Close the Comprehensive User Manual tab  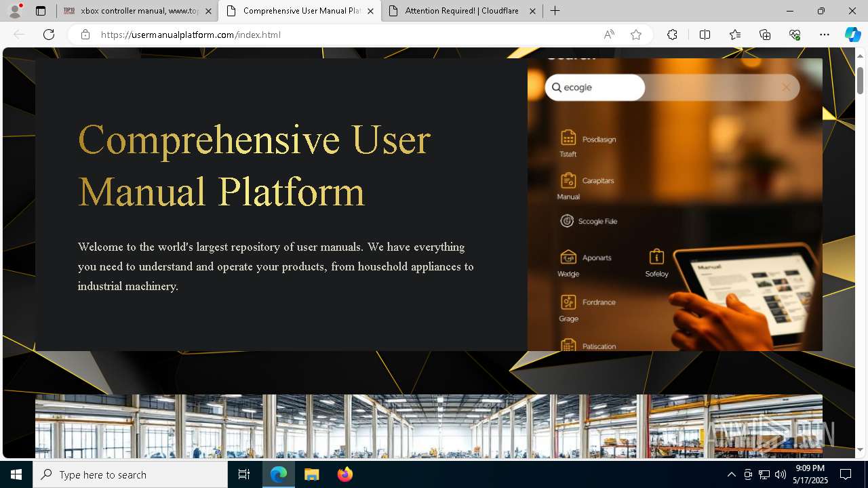click(x=370, y=11)
